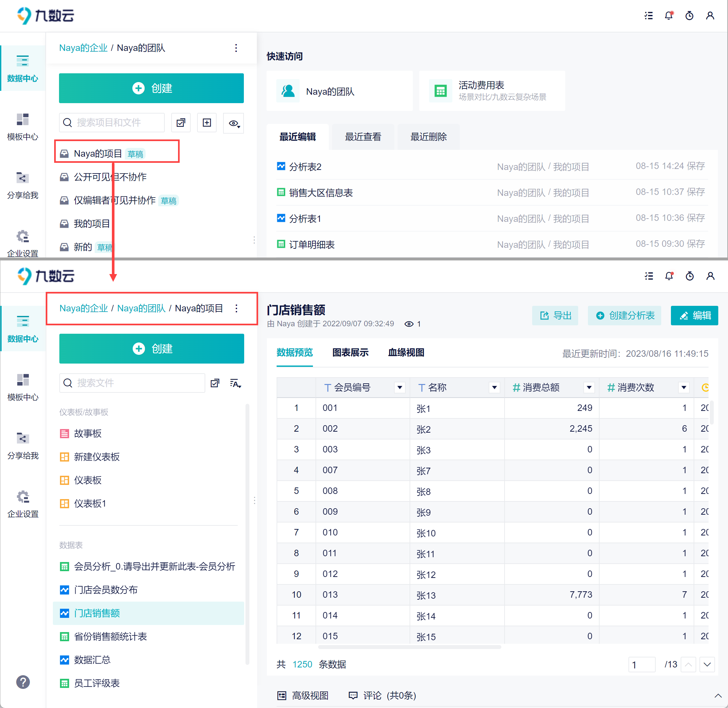Open the notification bell in lower header

pos(669,276)
